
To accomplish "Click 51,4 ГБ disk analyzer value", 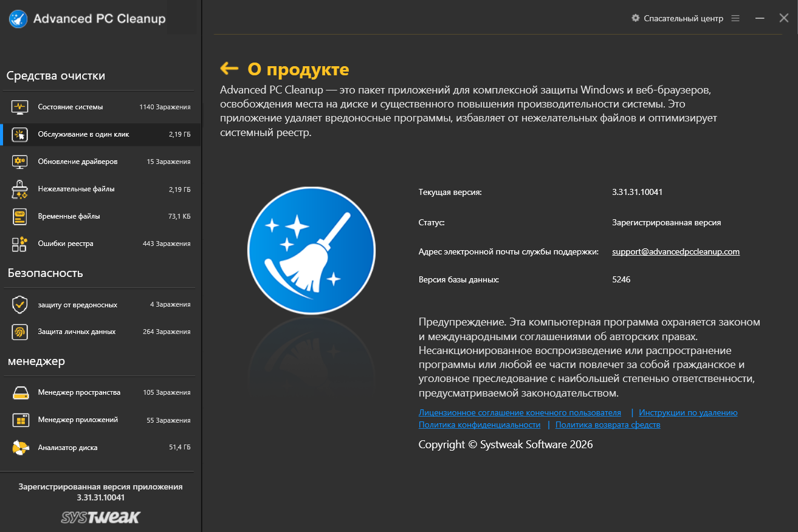I will pyautogui.click(x=180, y=448).
